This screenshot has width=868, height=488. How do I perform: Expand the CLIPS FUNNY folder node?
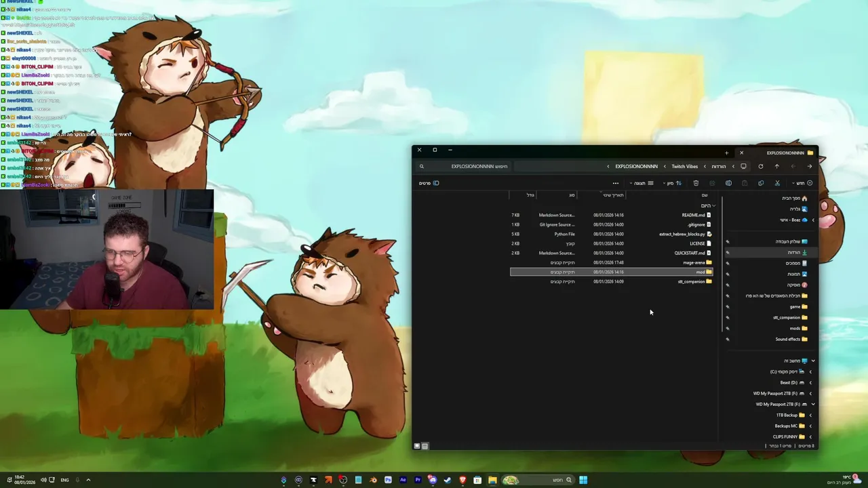[810, 436]
